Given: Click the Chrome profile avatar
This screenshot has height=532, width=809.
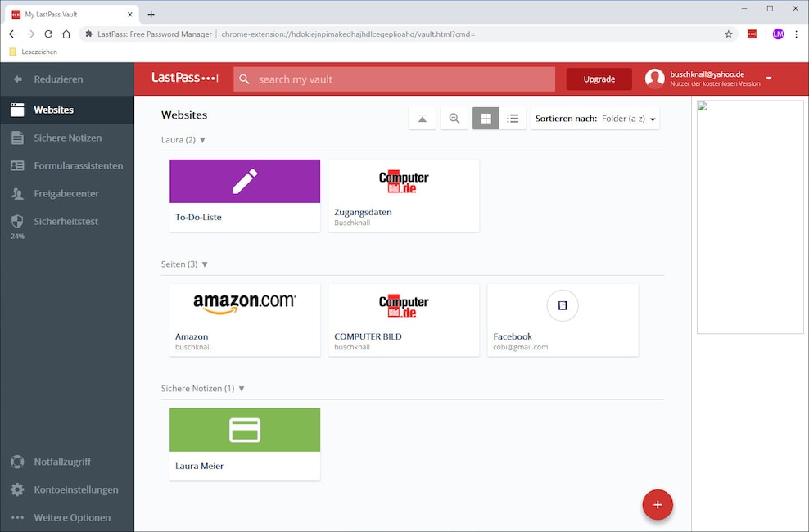Looking at the screenshot, I should point(778,34).
